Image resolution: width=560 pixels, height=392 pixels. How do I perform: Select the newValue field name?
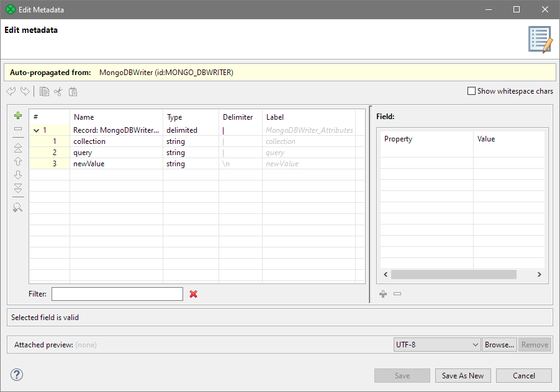89,164
